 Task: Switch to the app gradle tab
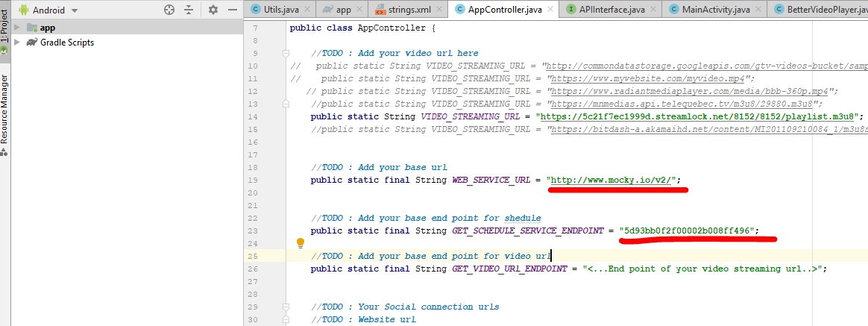(x=344, y=10)
